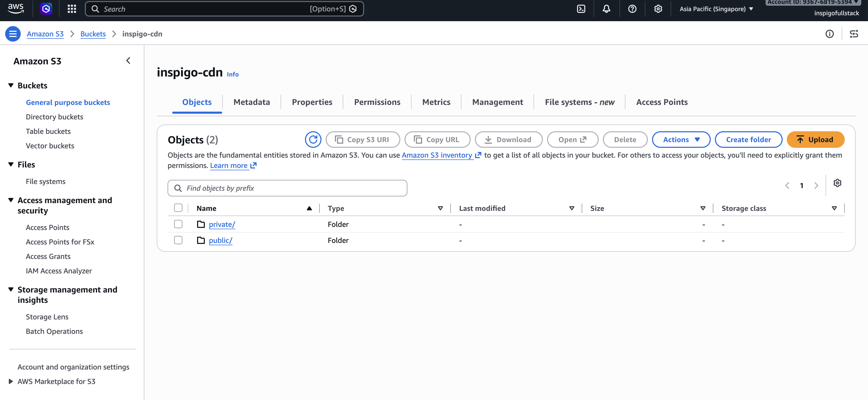The width and height of the screenshot is (868, 400).
Task: Open the AWS services grid menu
Action: [x=72, y=9]
